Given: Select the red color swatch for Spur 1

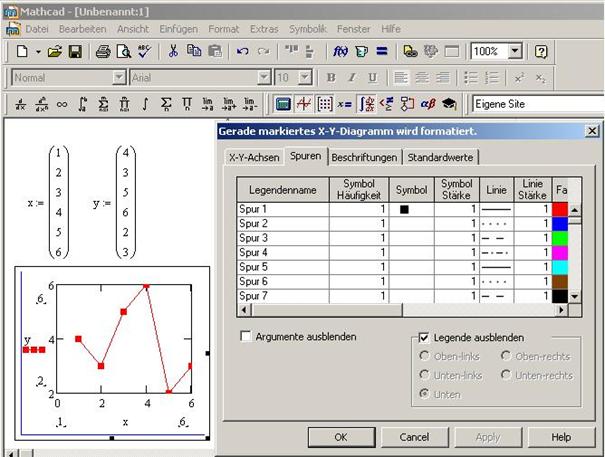Looking at the screenshot, I should [x=560, y=208].
